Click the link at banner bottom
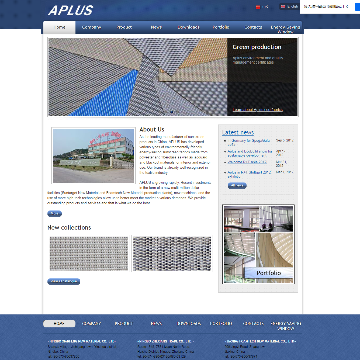This screenshot has width=360, height=360. coord(258,110)
